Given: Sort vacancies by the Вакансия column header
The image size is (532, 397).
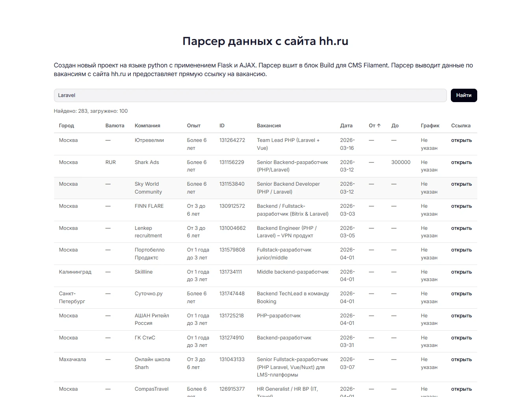Looking at the screenshot, I should 269,125.
